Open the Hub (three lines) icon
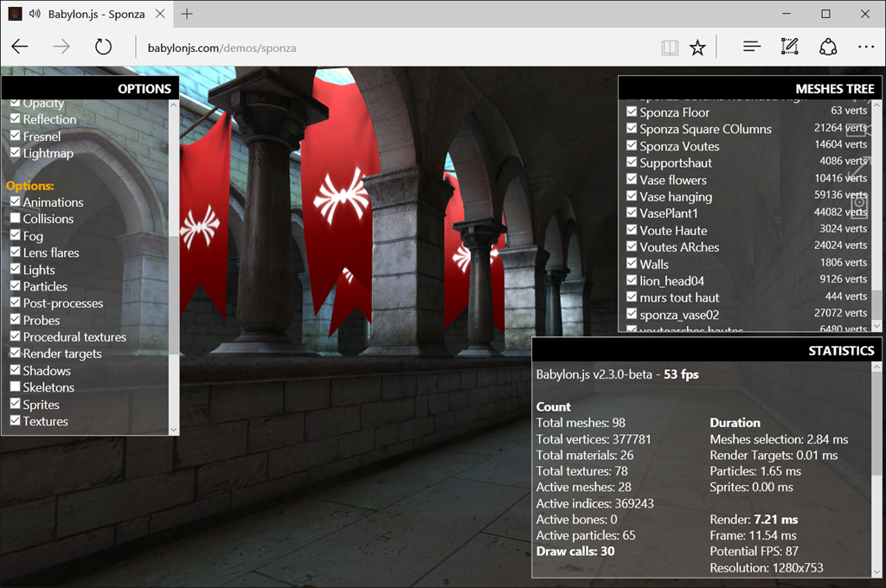The image size is (886, 588). click(752, 47)
